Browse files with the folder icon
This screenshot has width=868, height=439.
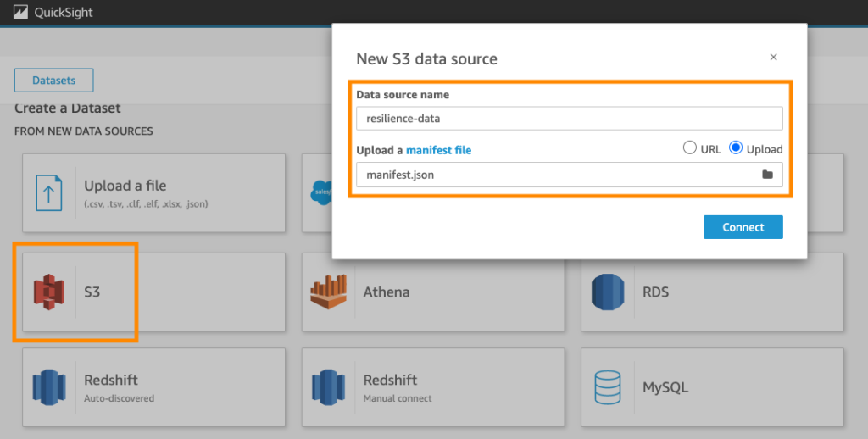click(767, 175)
